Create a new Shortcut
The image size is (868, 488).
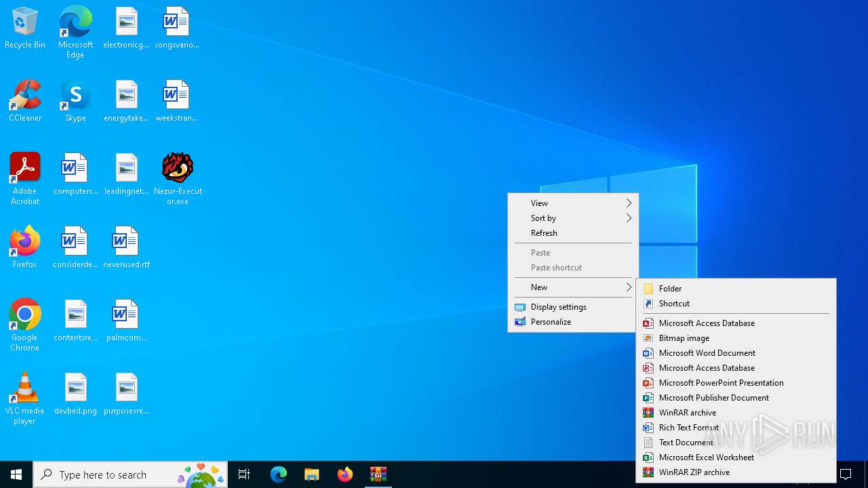[x=736, y=303]
